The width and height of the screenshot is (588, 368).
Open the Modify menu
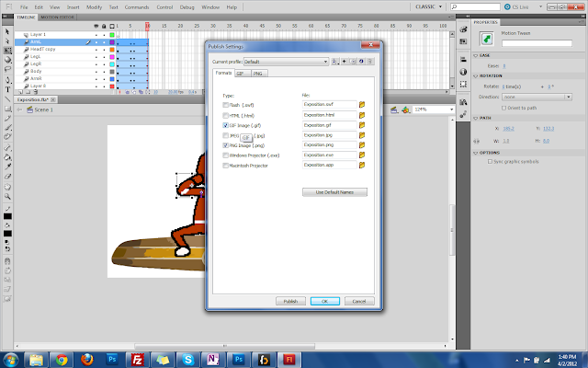(94, 7)
